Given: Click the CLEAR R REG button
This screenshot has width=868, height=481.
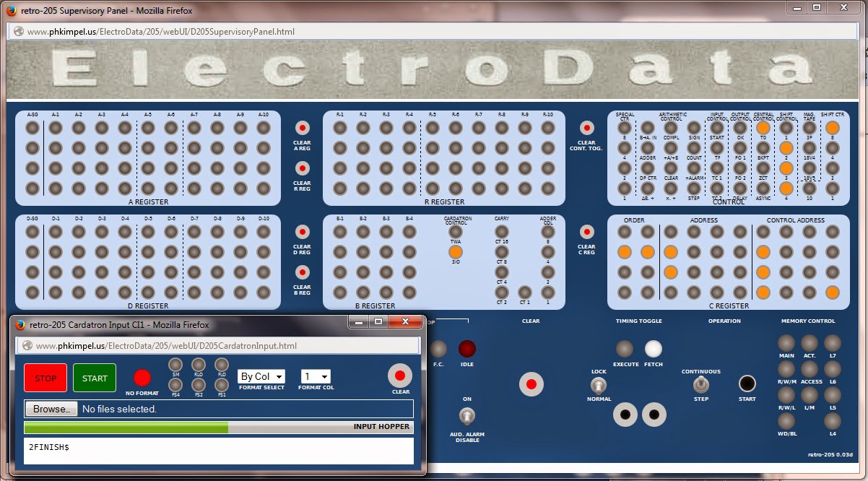Looking at the screenshot, I should 303,168.
